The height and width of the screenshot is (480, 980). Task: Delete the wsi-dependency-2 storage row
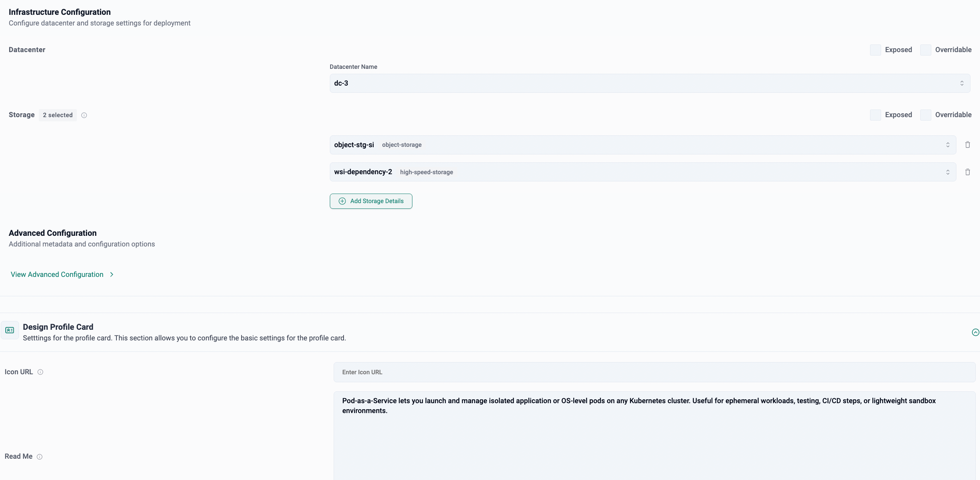coord(967,172)
